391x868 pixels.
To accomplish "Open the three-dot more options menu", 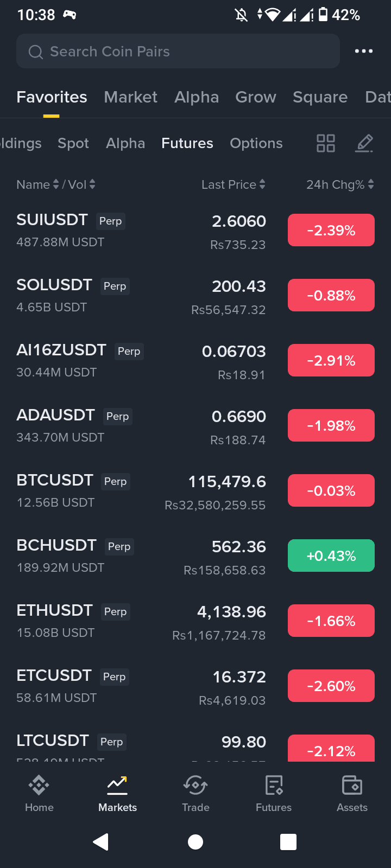I will [x=363, y=51].
